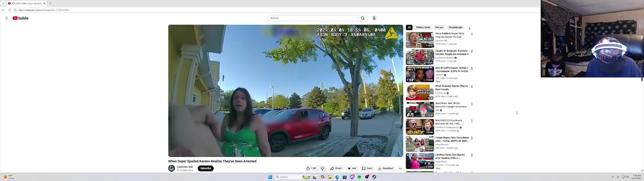Viewport: 644px width, 181px height.
Task: Click the magnifier search button
Action: [363, 18]
